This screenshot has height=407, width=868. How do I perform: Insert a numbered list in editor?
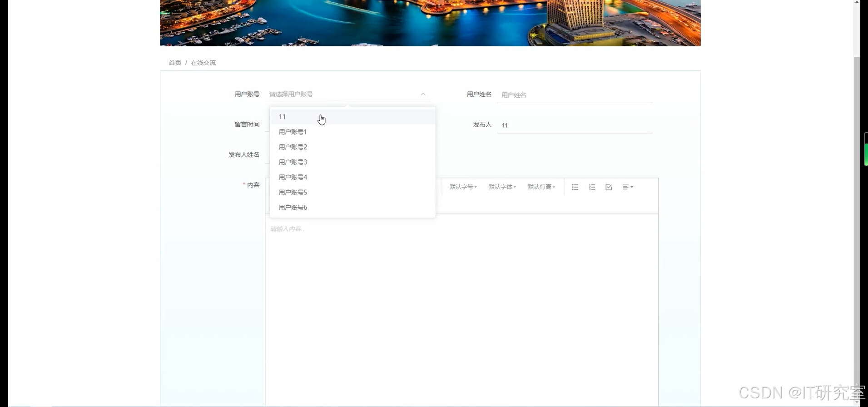click(592, 187)
